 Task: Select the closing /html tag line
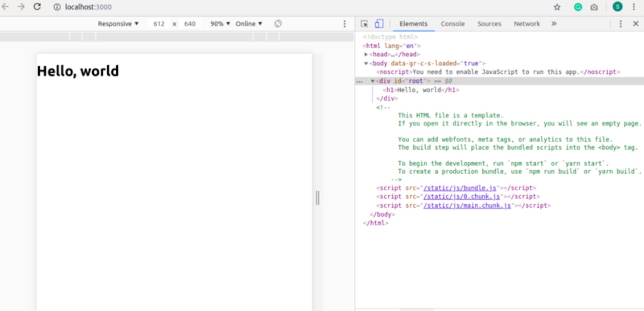(x=375, y=223)
